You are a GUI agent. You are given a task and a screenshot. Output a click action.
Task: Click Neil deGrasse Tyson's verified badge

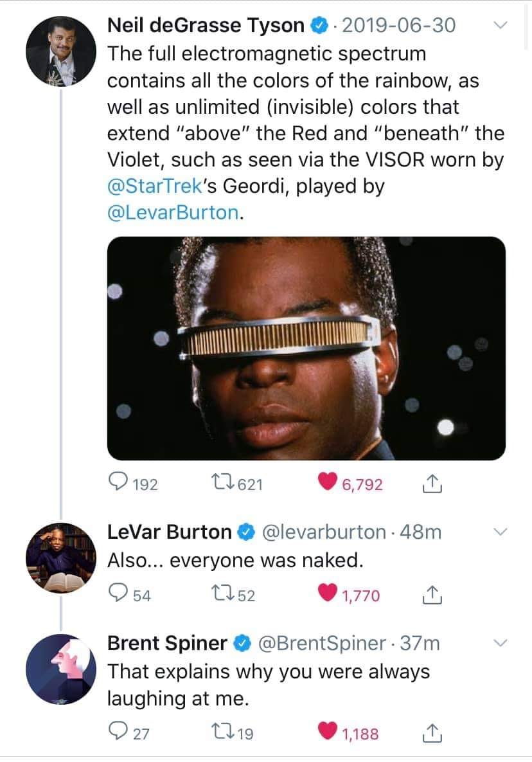pos(317,25)
